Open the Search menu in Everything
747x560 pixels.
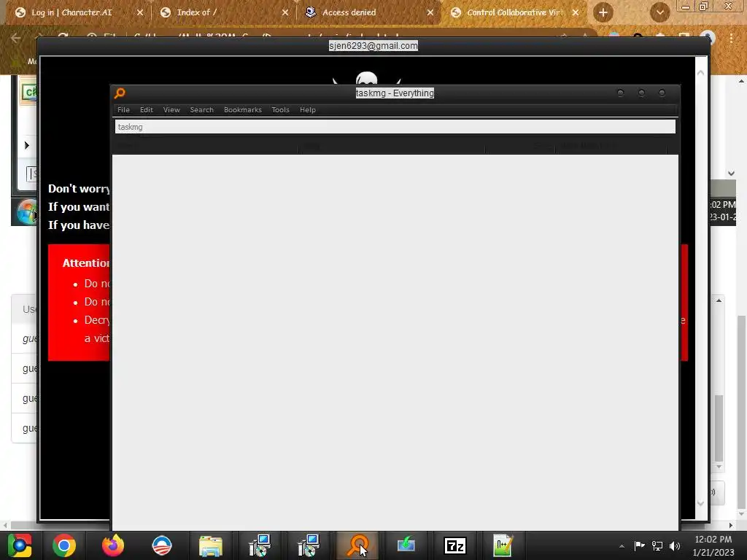coord(201,109)
